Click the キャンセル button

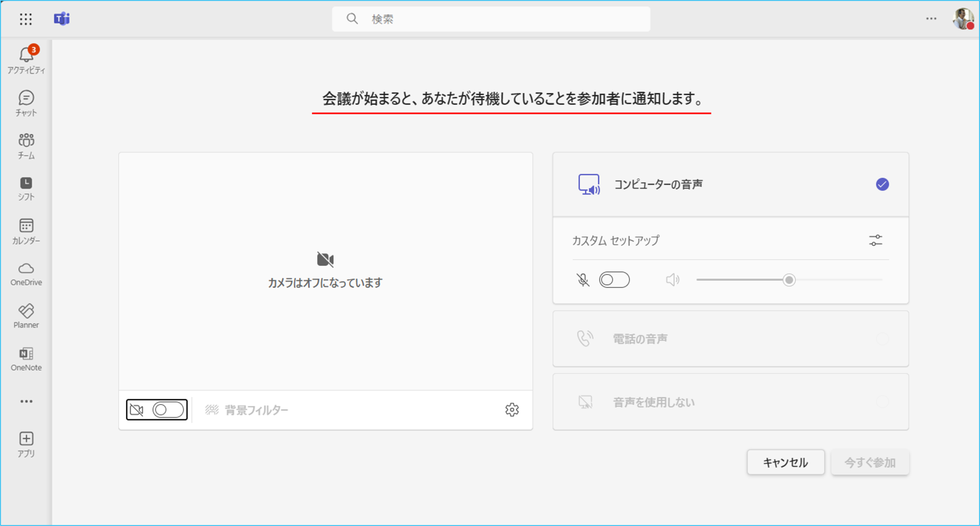(785, 462)
